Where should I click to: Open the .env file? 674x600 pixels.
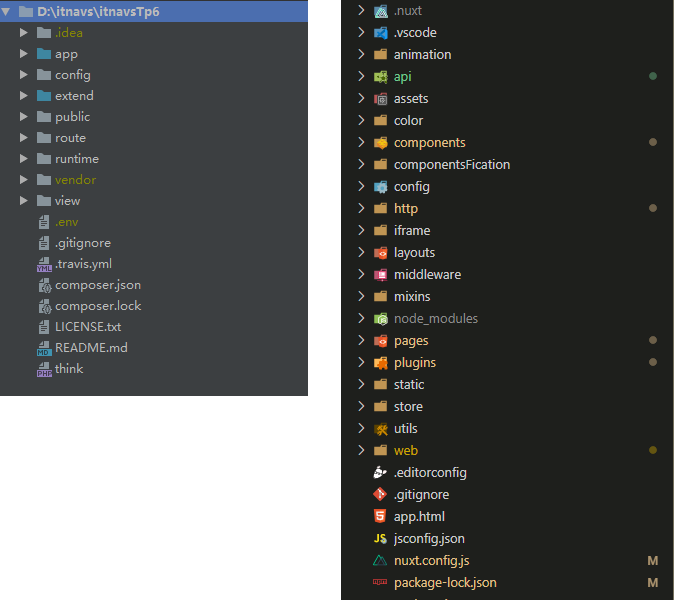(66, 222)
